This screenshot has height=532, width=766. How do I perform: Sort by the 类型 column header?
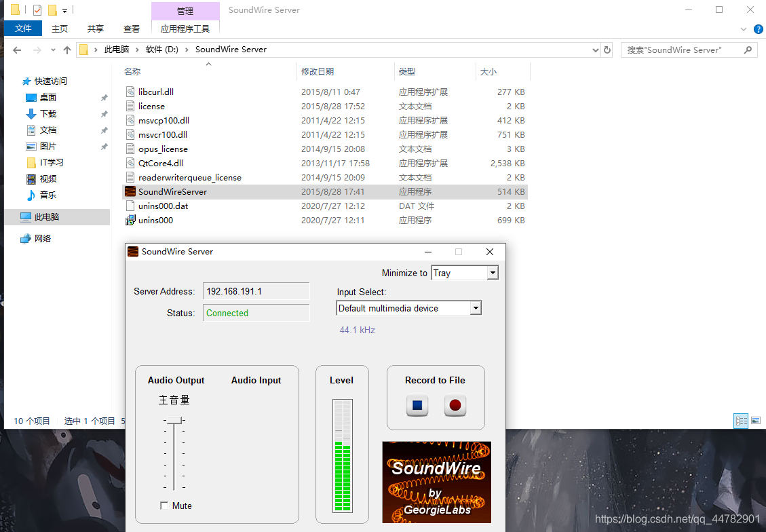tap(406, 72)
